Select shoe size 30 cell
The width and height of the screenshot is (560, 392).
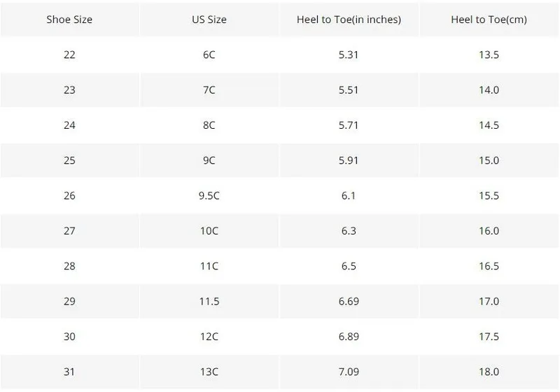[69, 337]
